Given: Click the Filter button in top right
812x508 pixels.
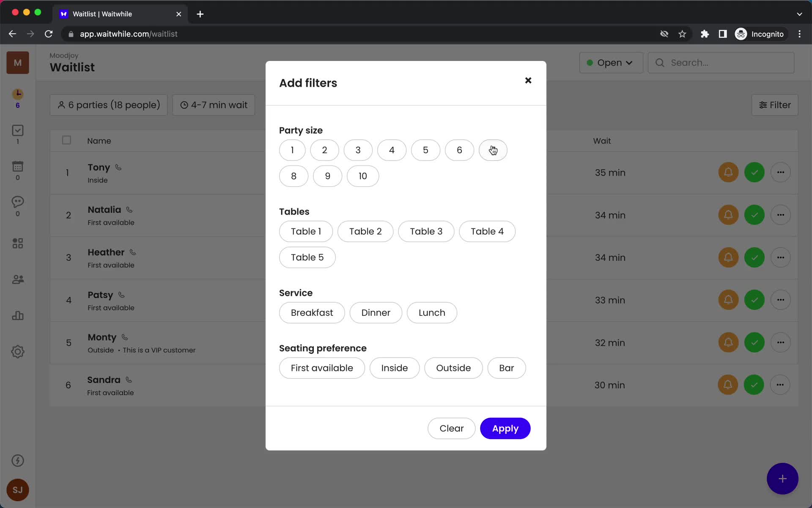Looking at the screenshot, I should pyautogui.click(x=775, y=104).
